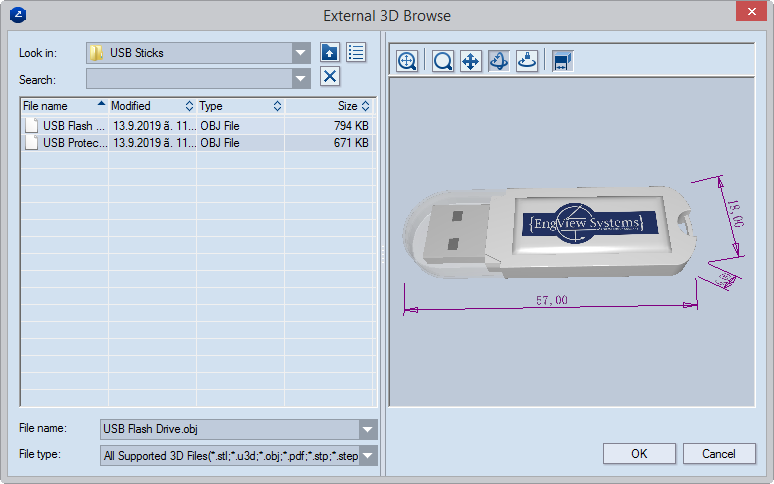Click the Zoom to fit icon

tap(407, 61)
